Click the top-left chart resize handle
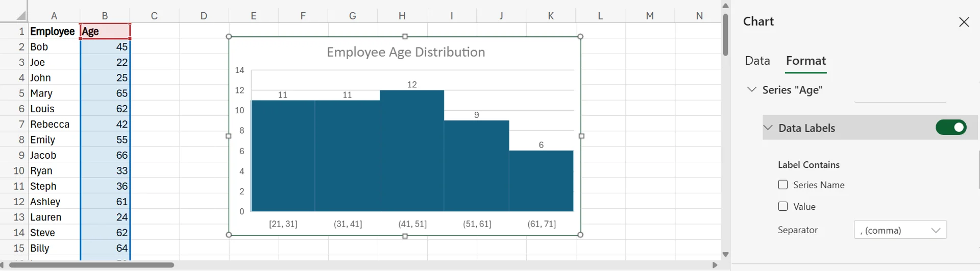The image size is (980, 271). 229,37
